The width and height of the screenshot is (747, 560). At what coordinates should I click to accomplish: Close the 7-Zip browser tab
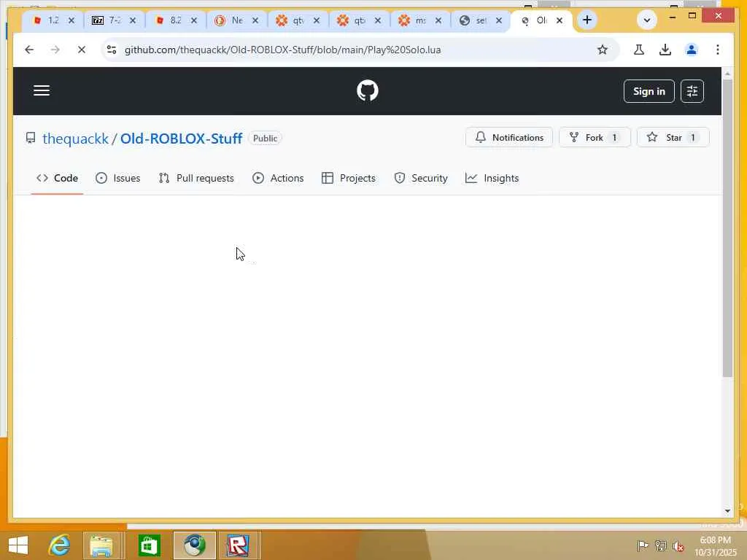(x=133, y=20)
